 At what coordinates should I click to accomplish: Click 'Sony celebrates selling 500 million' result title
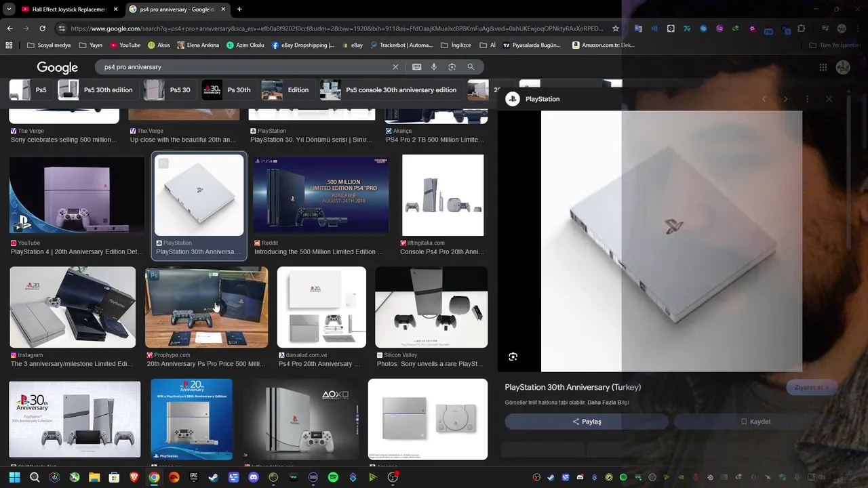64,140
